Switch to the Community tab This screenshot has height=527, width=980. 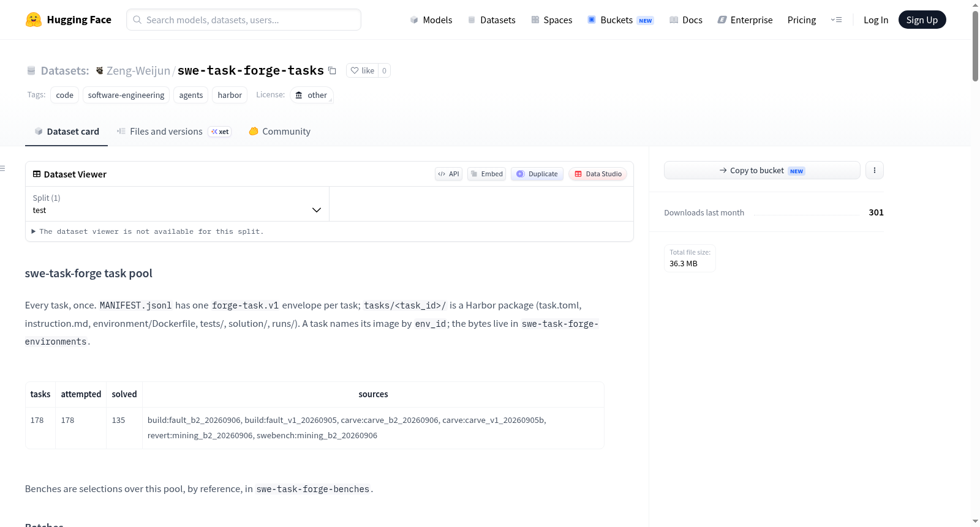pyautogui.click(x=280, y=131)
